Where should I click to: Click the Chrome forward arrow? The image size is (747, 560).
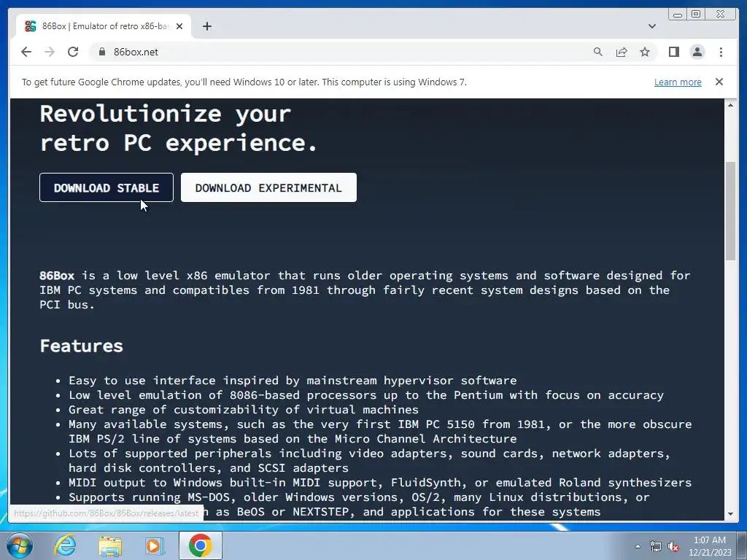(x=50, y=52)
